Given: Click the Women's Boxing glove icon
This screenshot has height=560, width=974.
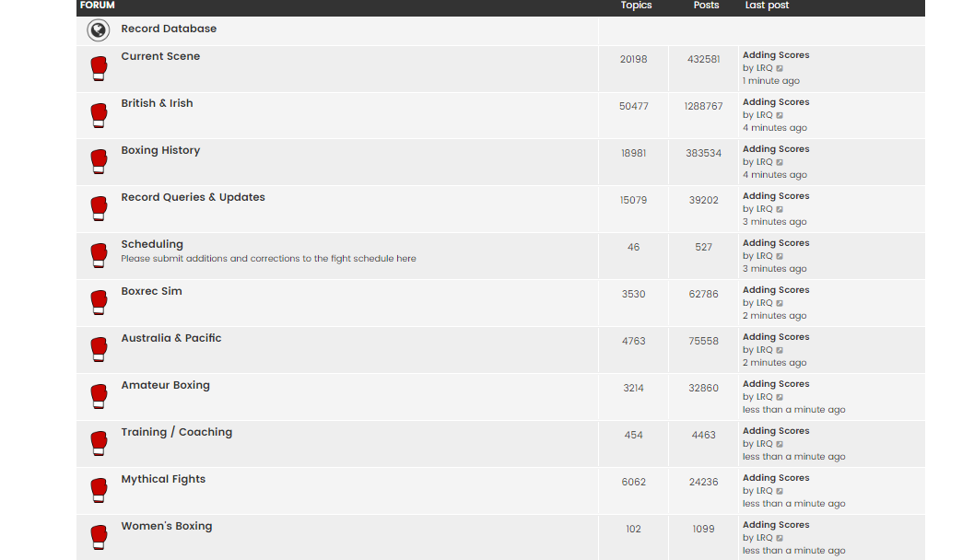Looking at the screenshot, I should point(99,538).
